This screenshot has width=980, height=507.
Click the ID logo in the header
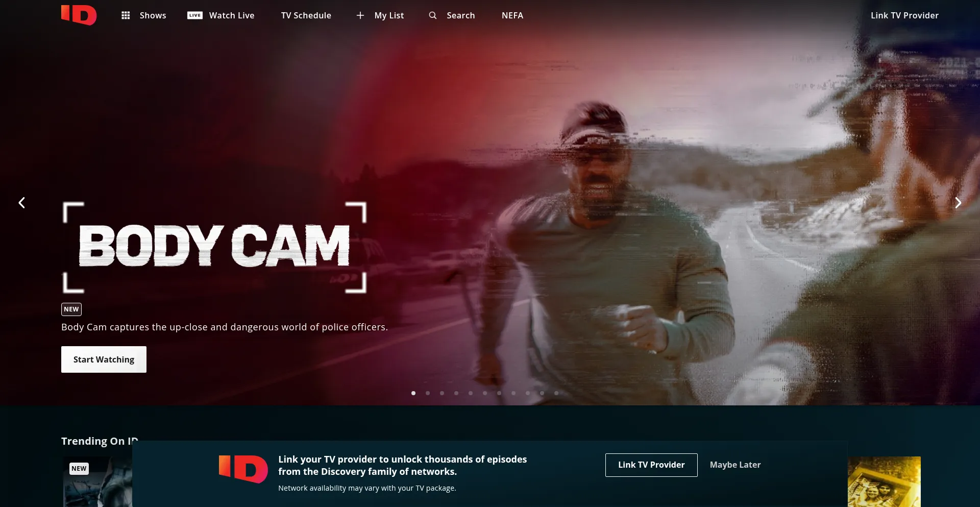coord(79,15)
